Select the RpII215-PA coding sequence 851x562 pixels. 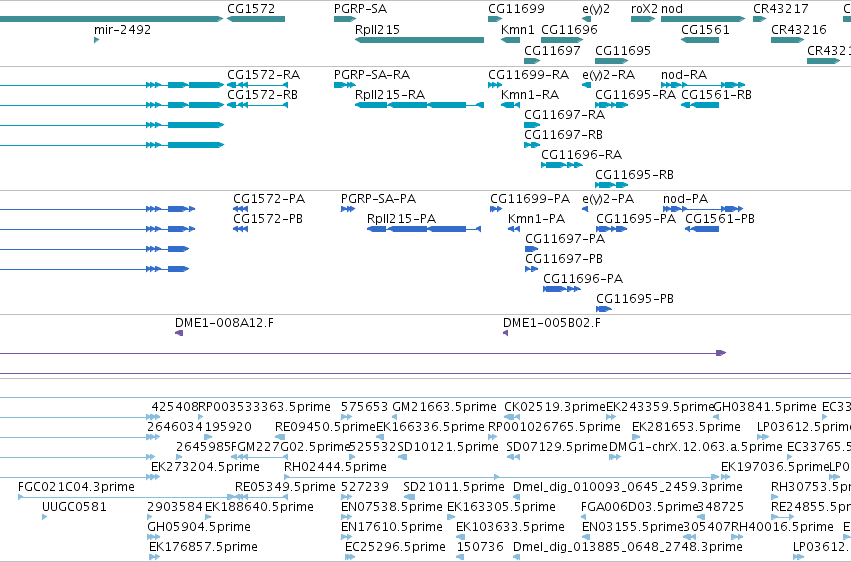424,229
